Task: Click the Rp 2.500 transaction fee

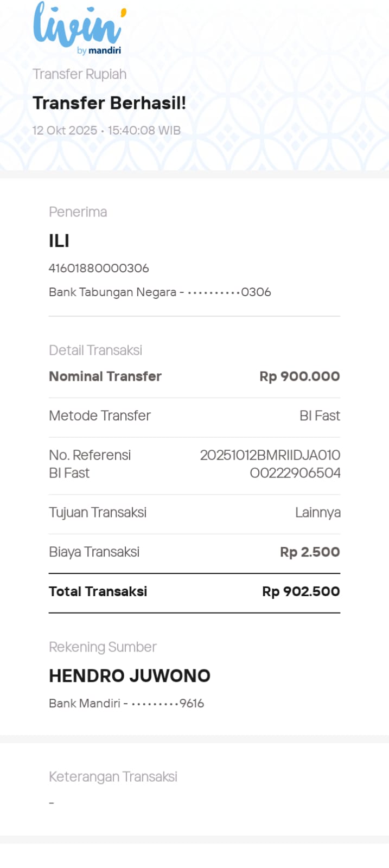Action: [x=310, y=552]
